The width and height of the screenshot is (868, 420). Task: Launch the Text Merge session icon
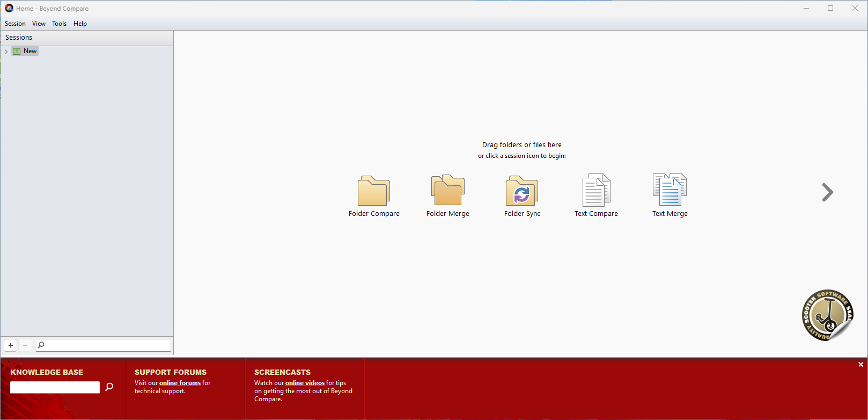[670, 190]
